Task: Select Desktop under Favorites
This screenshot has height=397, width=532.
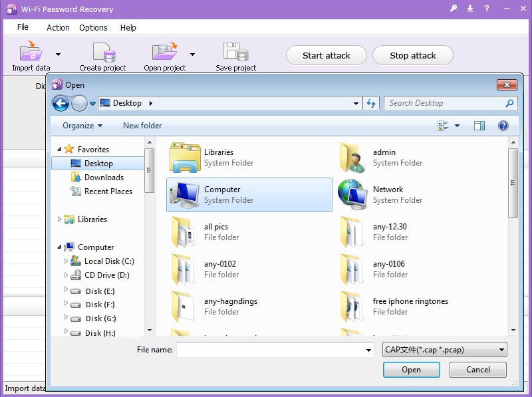Action: tap(98, 163)
